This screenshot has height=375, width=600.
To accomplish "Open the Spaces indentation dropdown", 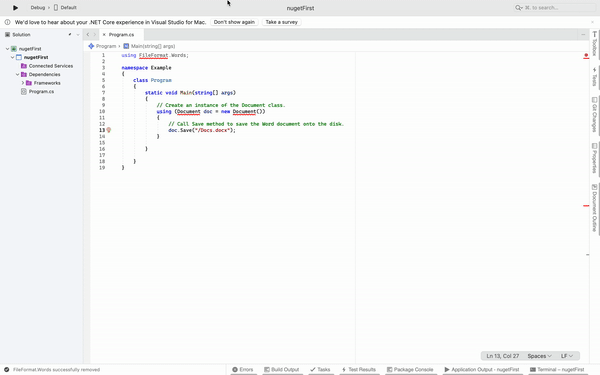I will 540,356.
